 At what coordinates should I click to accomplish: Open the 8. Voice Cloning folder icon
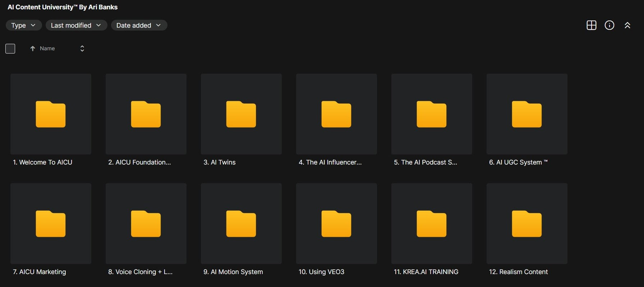click(146, 224)
